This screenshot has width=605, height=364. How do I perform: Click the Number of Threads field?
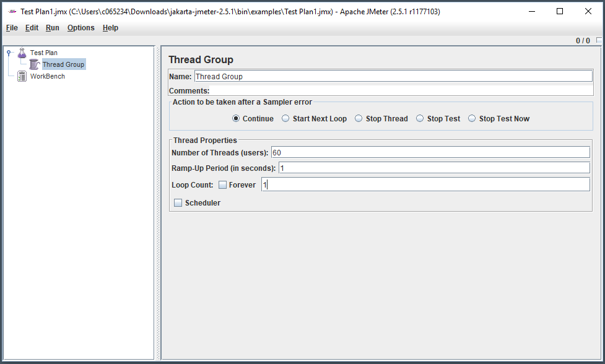[430, 152]
